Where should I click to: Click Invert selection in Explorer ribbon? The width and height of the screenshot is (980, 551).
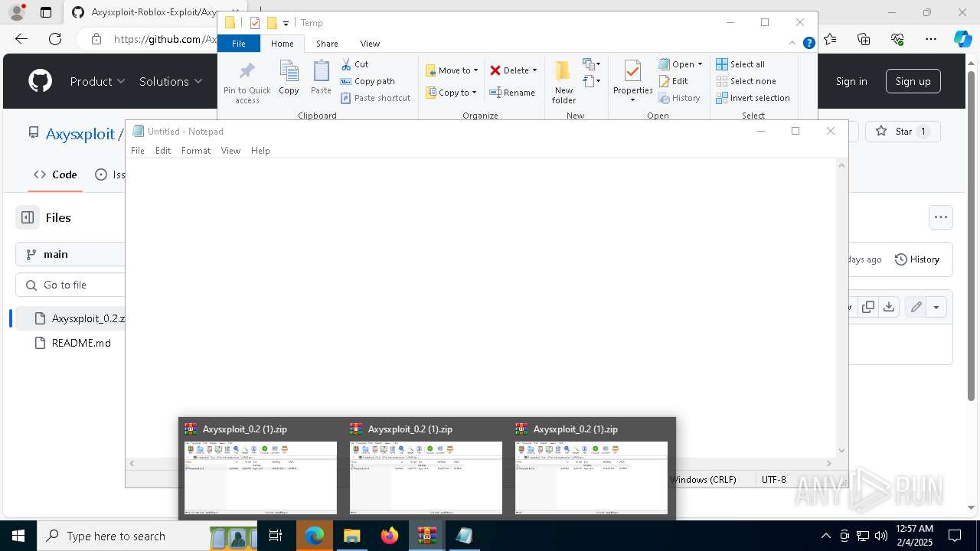click(753, 98)
